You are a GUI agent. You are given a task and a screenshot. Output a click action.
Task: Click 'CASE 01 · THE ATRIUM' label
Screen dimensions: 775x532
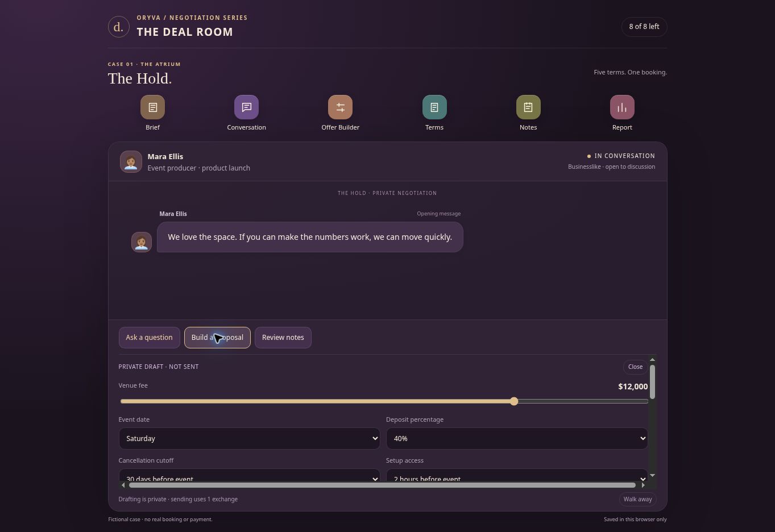click(144, 64)
